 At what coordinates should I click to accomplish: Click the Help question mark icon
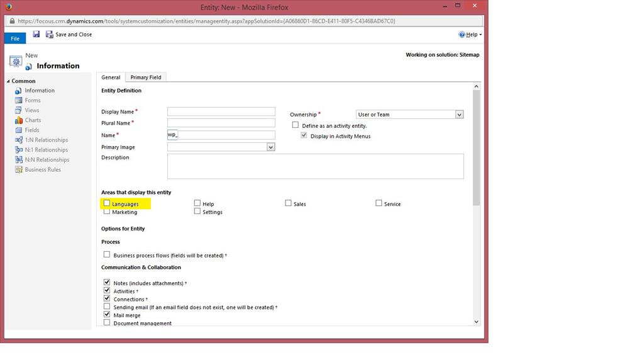462,35
